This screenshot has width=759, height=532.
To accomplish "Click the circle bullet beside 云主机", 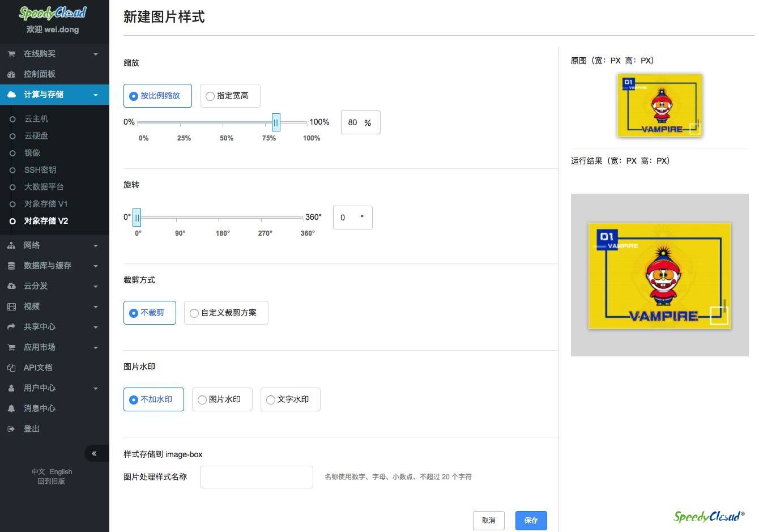I will tap(12, 119).
